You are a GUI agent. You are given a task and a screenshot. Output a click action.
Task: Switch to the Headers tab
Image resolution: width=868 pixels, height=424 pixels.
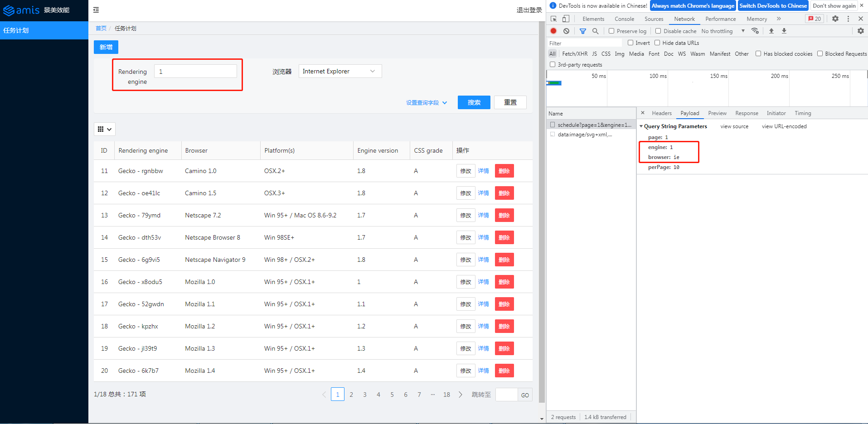point(662,113)
